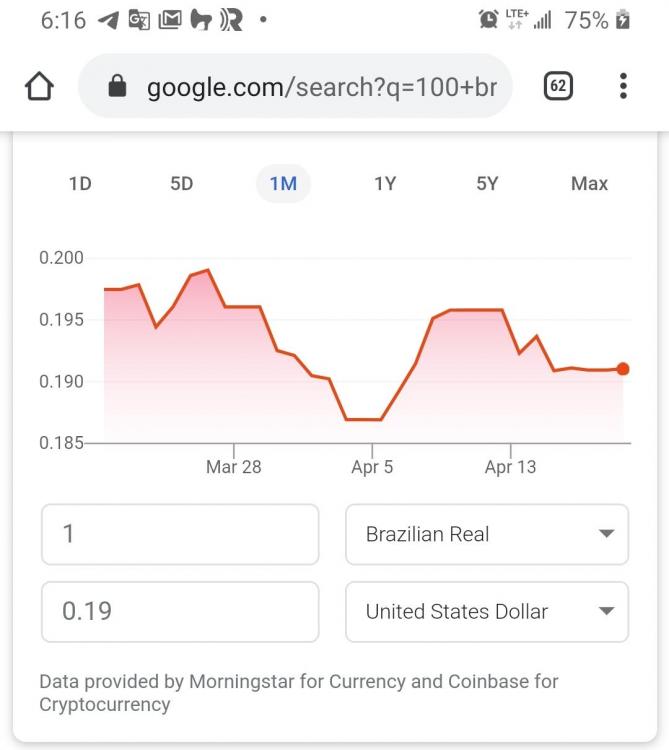
Task: Click the converted value field showing 0.19
Action: [x=180, y=612]
